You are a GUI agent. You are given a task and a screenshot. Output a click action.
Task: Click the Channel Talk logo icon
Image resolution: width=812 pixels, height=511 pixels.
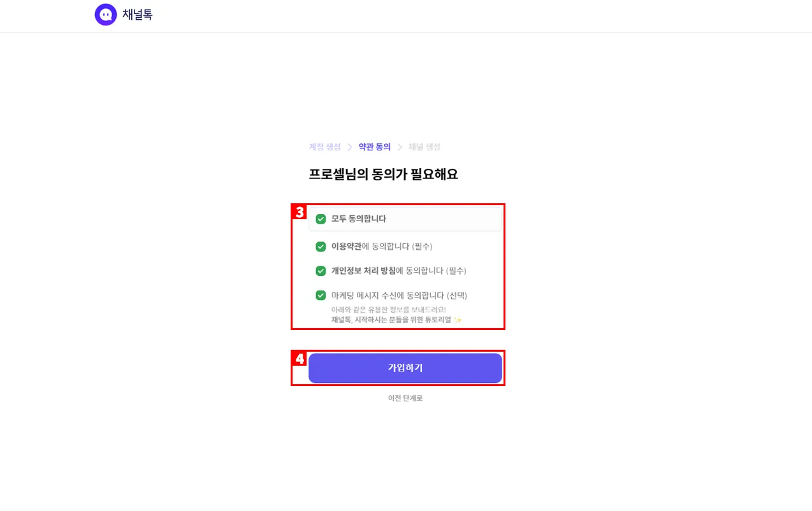(x=106, y=15)
